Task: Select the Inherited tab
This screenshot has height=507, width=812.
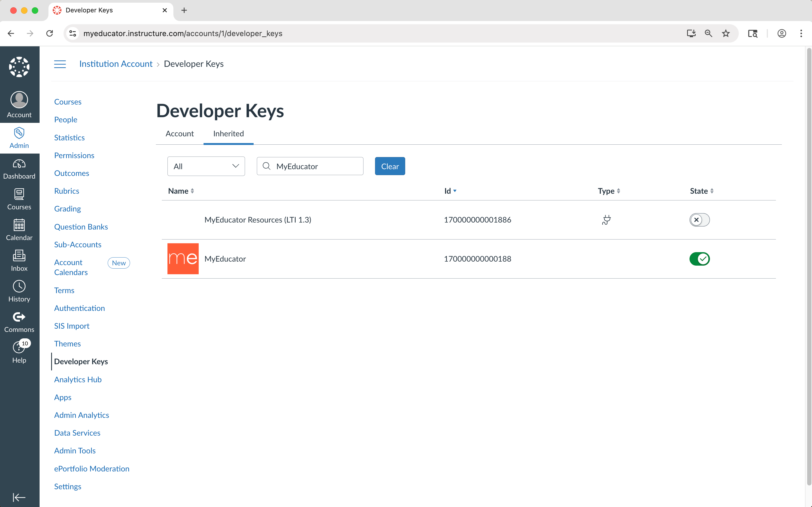Action: (x=229, y=133)
